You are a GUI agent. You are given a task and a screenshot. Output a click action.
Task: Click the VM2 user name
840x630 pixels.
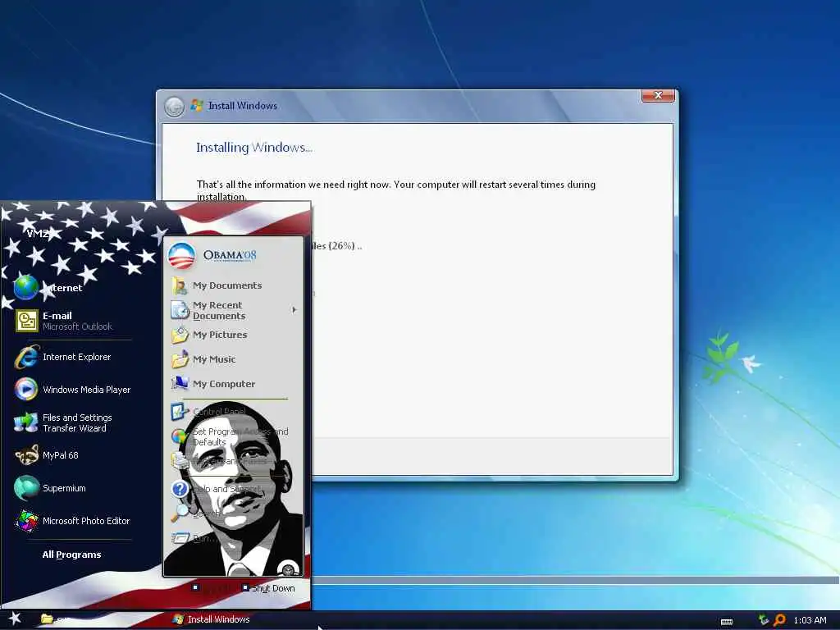(x=38, y=234)
